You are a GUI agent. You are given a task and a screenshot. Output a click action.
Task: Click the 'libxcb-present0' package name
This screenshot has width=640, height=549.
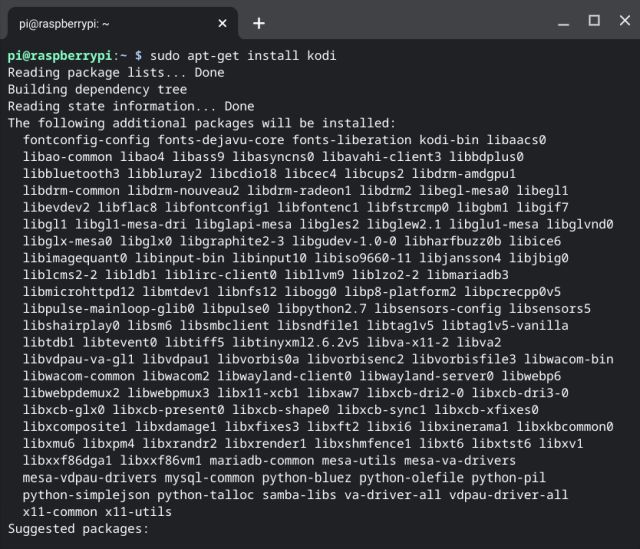click(x=168, y=410)
